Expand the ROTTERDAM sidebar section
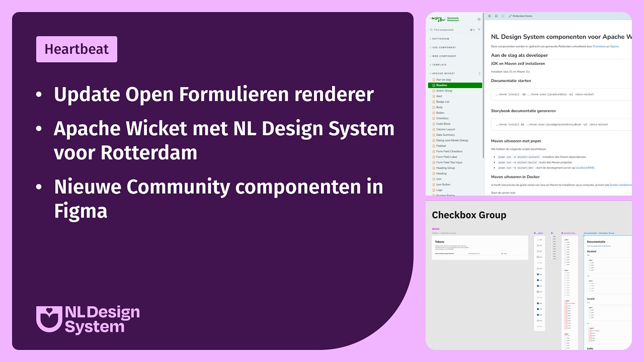644x362 pixels. pyautogui.click(x=441, y=39)
